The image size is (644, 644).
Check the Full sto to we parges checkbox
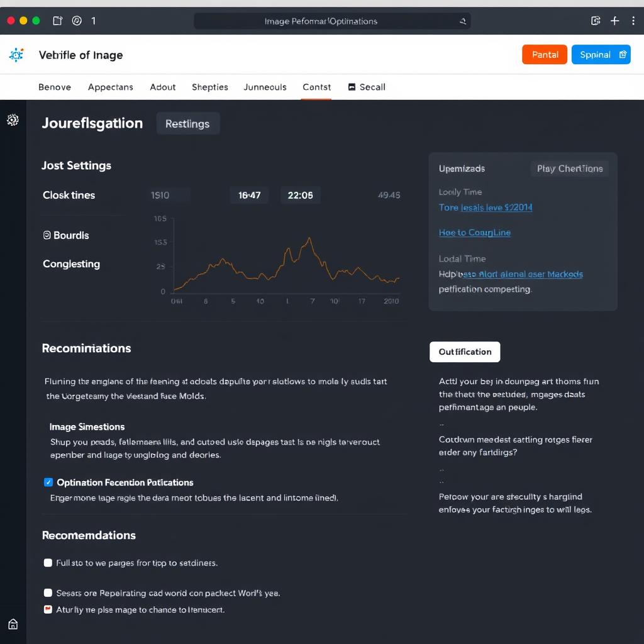(48, 563)
